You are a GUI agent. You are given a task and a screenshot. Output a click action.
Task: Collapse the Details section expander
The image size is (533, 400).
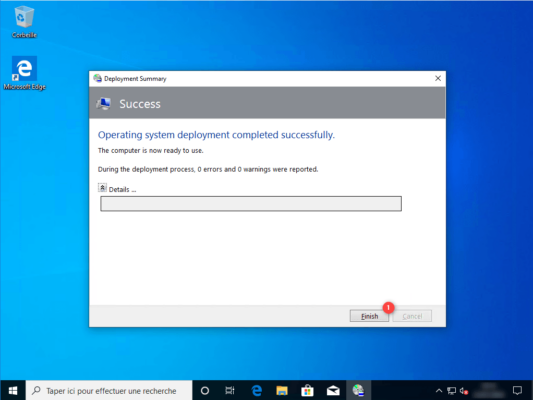[x=102, y=188]
